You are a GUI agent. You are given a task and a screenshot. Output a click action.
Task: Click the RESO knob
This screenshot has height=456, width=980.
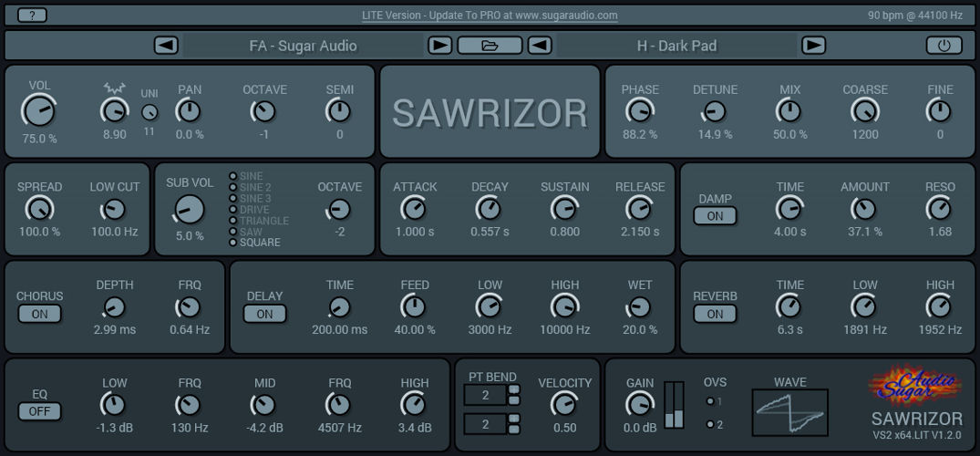940,209
